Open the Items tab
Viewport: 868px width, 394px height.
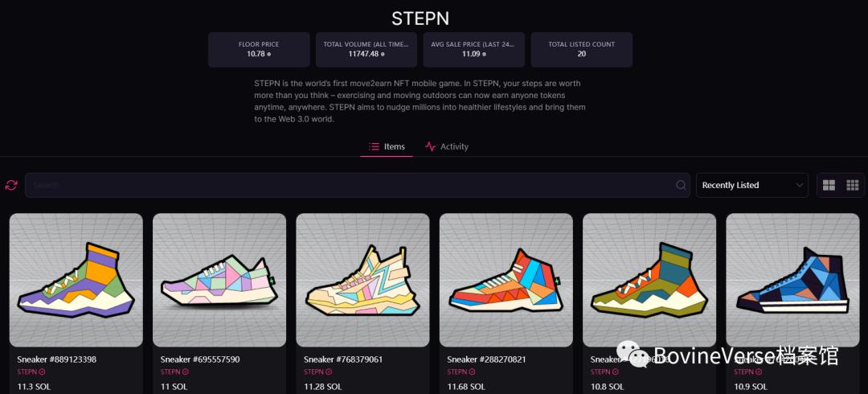387,147
